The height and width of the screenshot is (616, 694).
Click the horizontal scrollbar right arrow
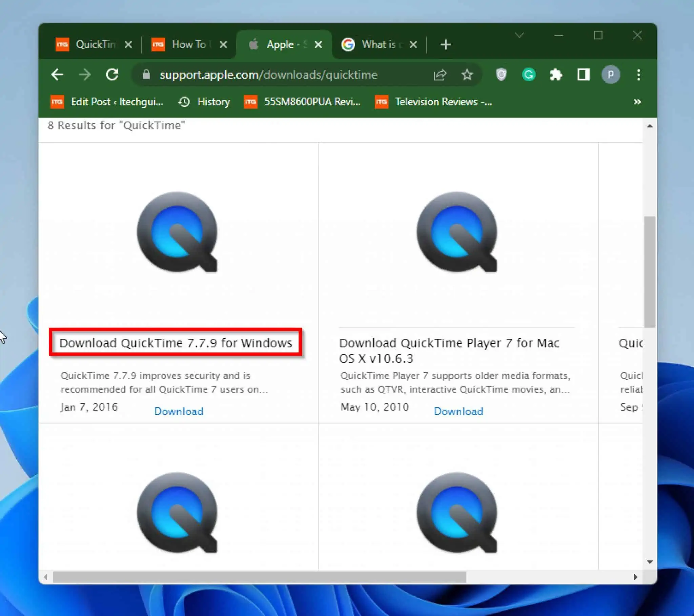pos(635,577)
